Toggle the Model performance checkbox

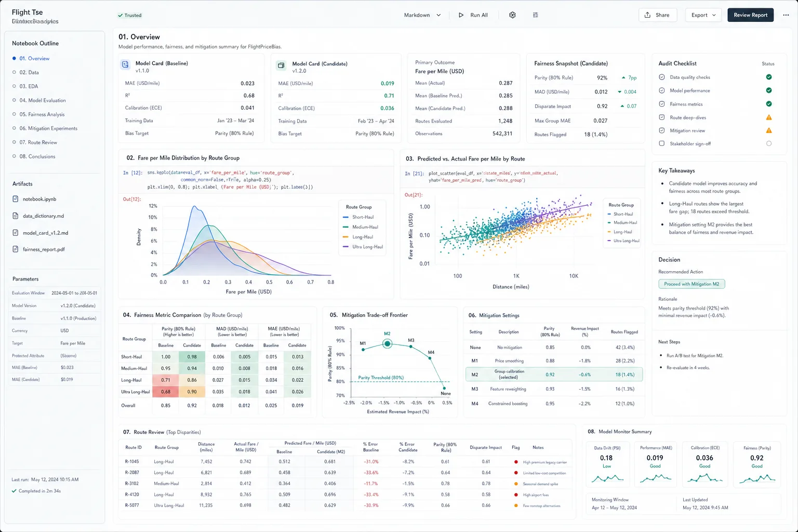click(662, 90)
